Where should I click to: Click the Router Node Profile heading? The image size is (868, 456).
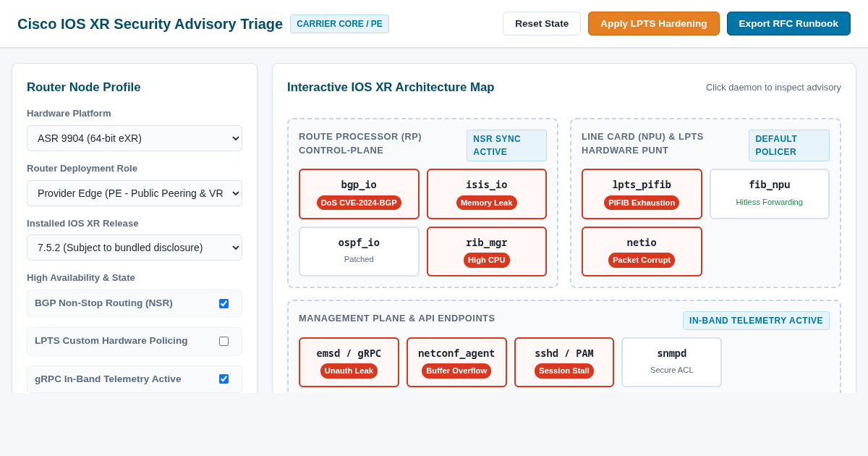pos(84,88)
